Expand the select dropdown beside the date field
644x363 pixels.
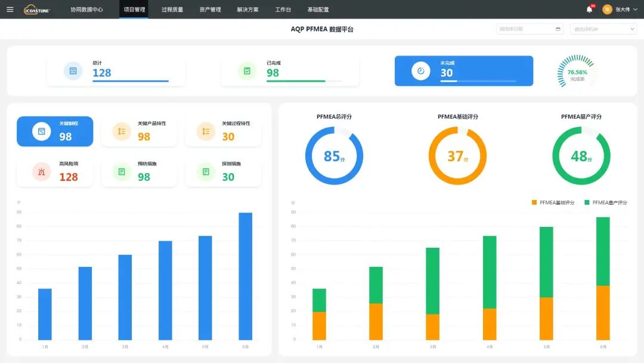(x=603, y=29)
